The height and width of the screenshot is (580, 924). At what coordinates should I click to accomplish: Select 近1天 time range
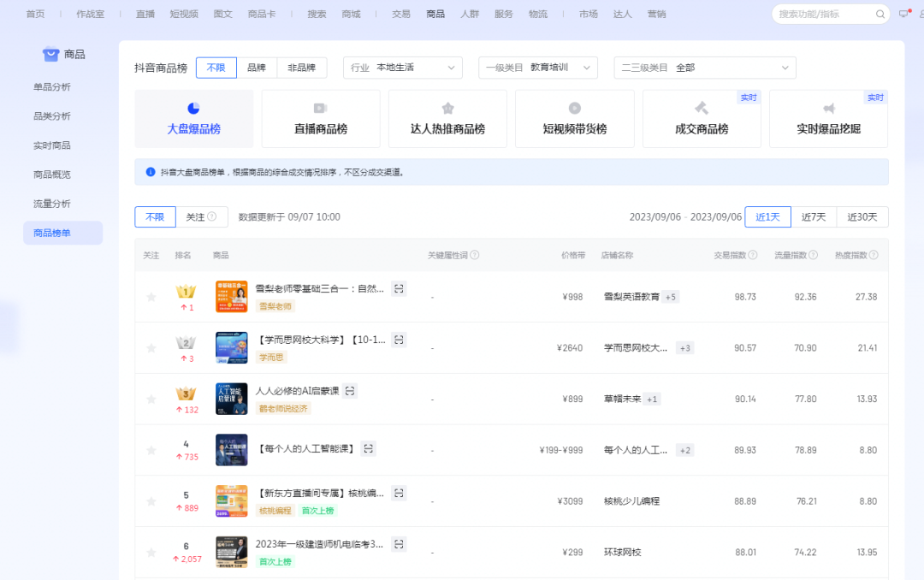[767, 217]
